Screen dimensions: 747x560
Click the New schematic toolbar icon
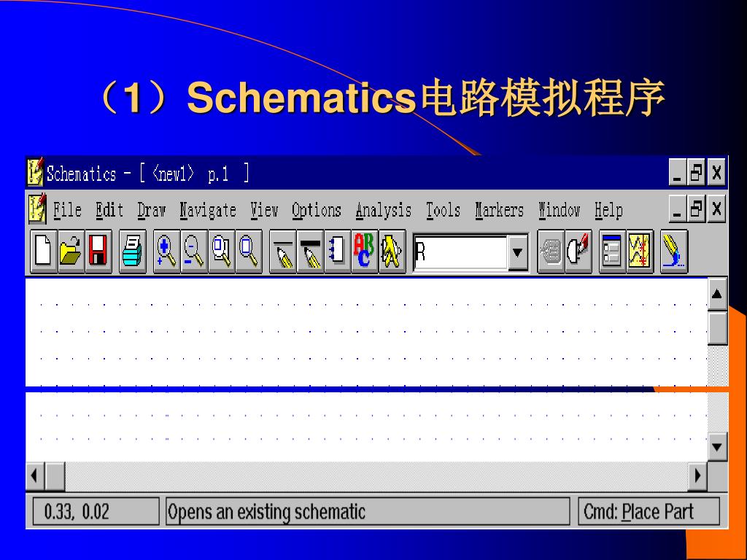[43, 251]
